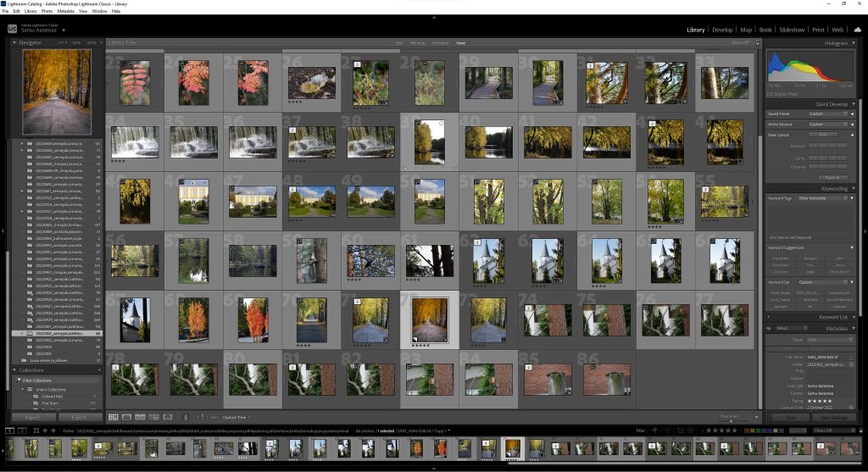Open the Metadata menu
The height and width of the screenshot is (472, 868).
click(x=65, y=11)
